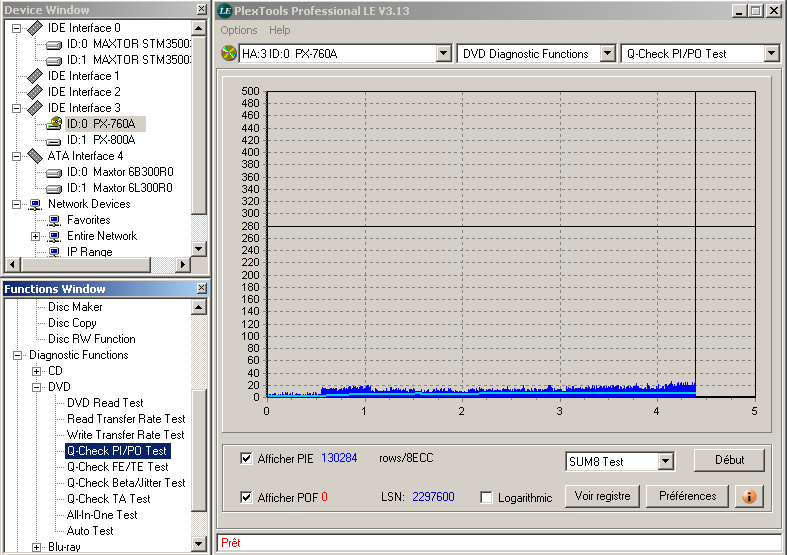This screenshot has width=787, height=555.
Task: Click the Début button to start test
Action: pos(729,460)
